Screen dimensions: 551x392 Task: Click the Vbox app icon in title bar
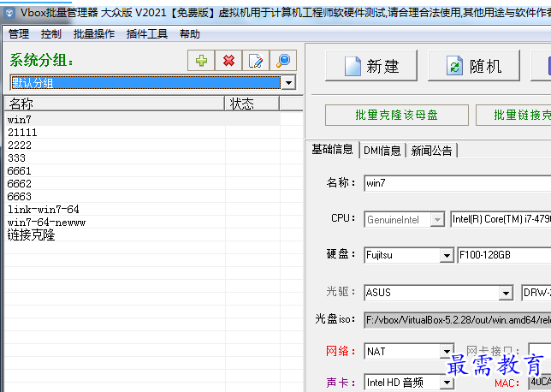click(9, 14)
